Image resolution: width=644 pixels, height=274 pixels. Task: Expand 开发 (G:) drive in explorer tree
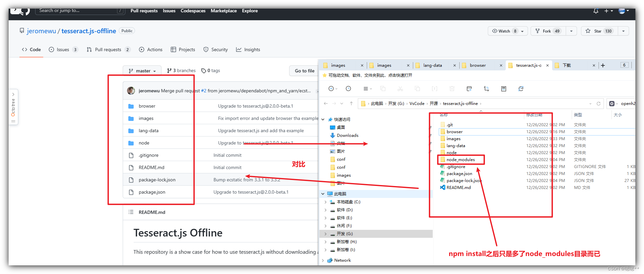(x=325, y=234)
